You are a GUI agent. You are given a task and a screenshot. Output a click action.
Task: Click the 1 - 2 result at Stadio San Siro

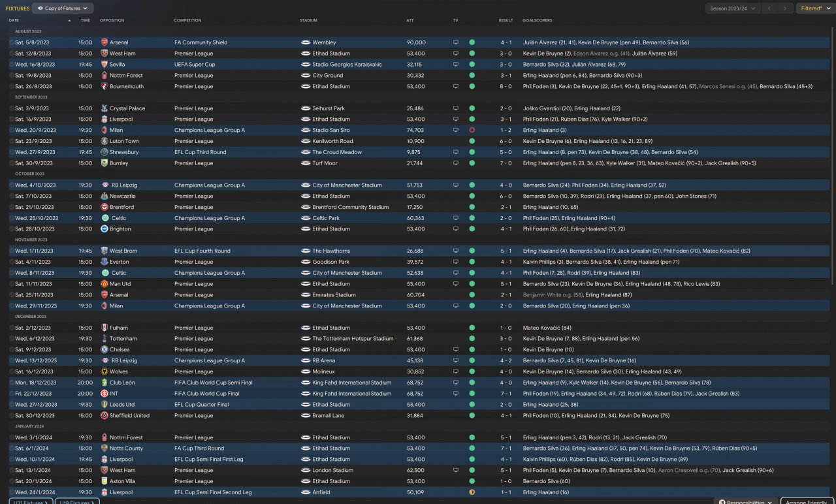click(506, 130)
